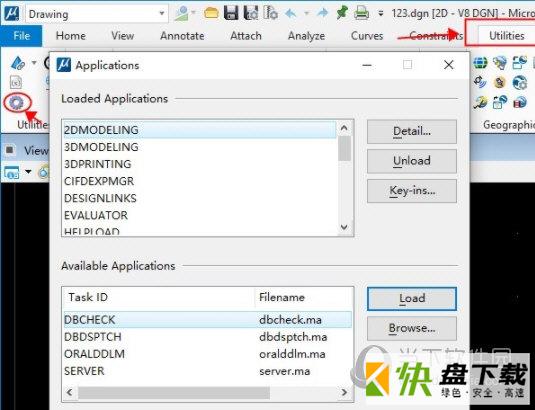Open the black dropdown arrow in view toolbar
The width and height of the screenshot is (535, 410).
point(28,172)
